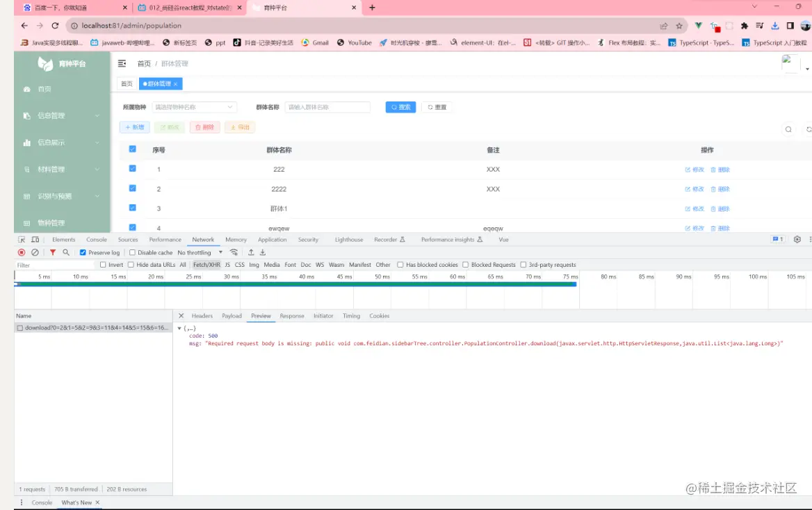Open the Chrome tab search chevron

pos(754,7)
